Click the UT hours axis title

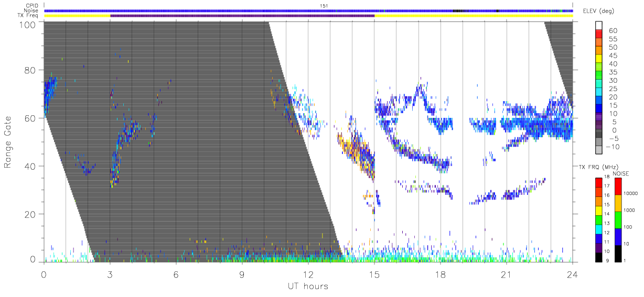point(308,287)
